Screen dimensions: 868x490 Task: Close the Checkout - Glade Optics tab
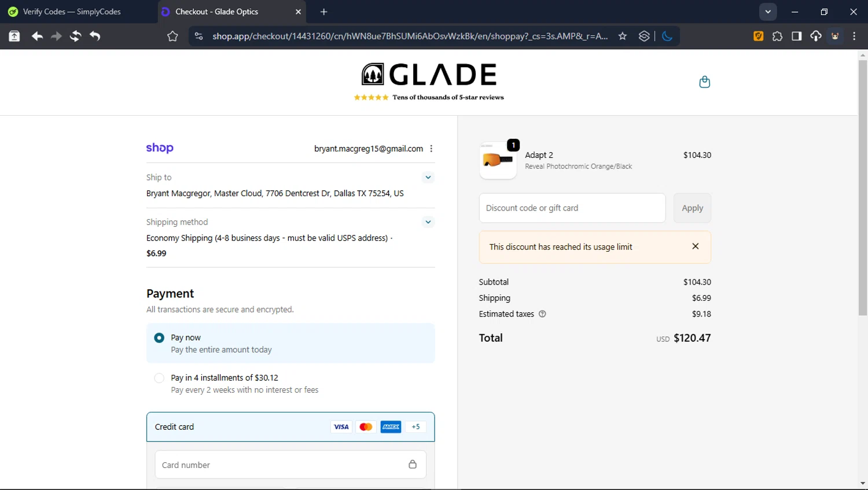(x=298, y=12)
